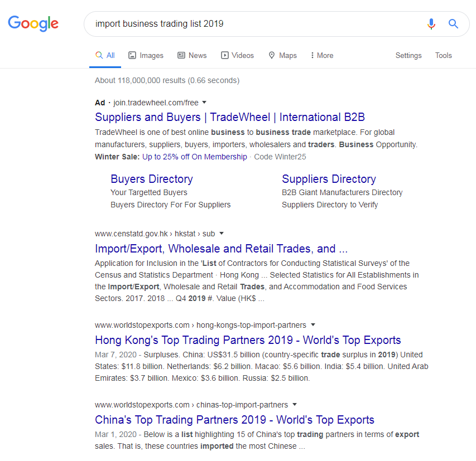Viewport: 476px width, 461px height.
Task: Open the TradeWheel Suppliers and Buyers ad
Action: click(230, 117)
